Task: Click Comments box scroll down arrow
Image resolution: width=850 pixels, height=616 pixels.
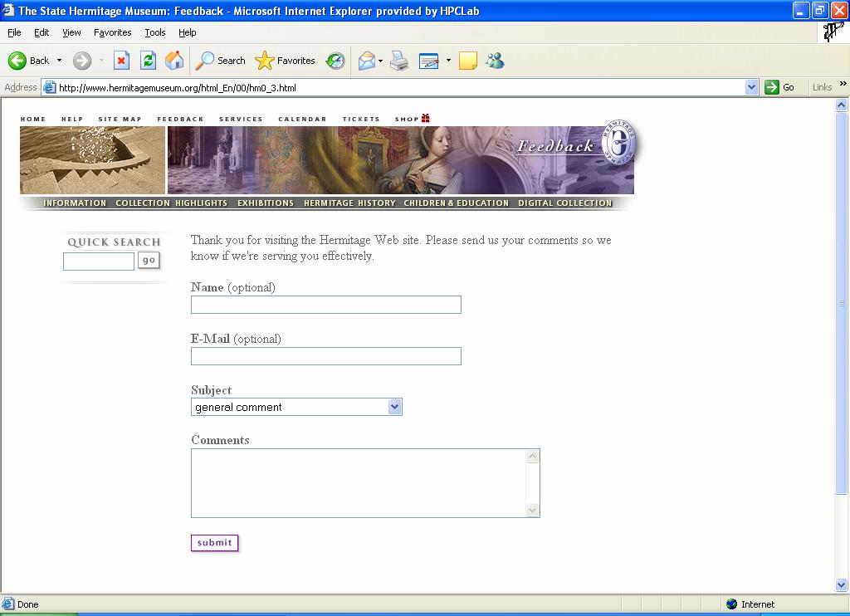Action: pos(532,510)
